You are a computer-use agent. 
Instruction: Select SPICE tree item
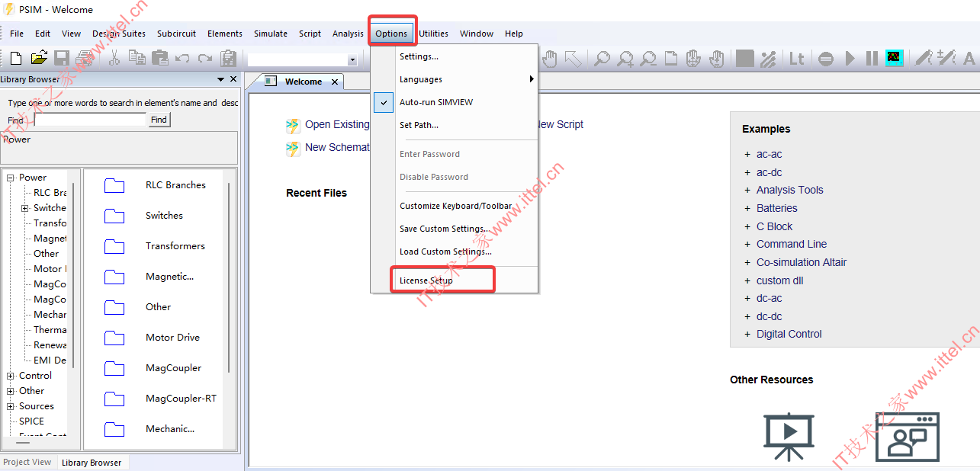pyautogui.click(x=31, y=421)
